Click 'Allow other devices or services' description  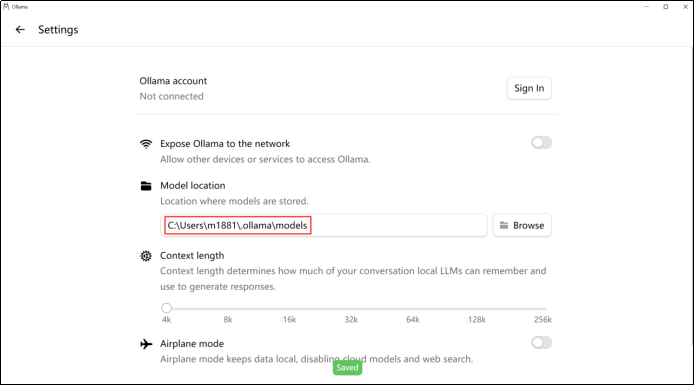(x=265, y=160)
